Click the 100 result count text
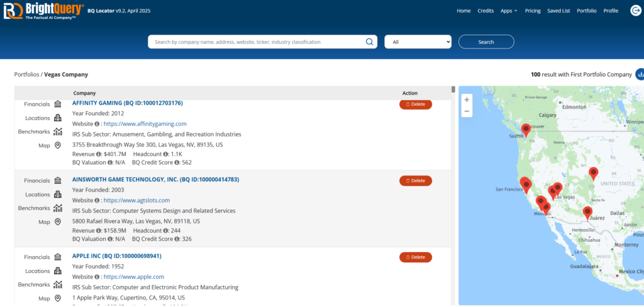Screen dimensions: 644x307 [581, 74]
